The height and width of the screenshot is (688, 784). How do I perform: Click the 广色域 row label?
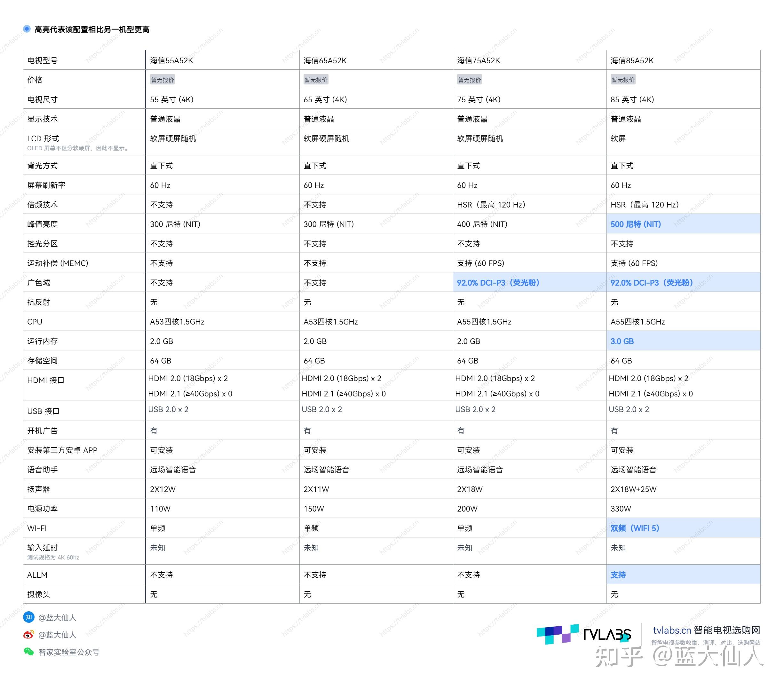39,283
